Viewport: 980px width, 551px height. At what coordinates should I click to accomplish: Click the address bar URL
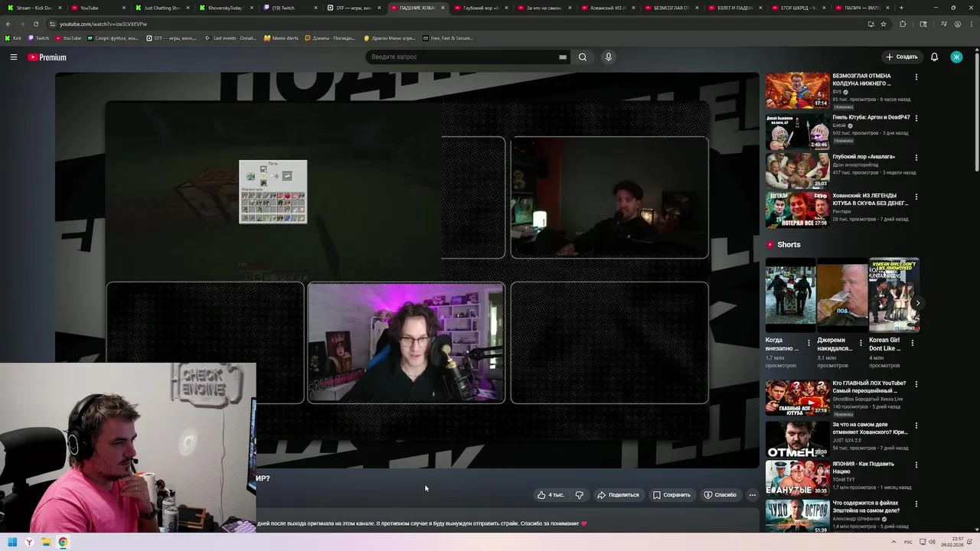103,24
